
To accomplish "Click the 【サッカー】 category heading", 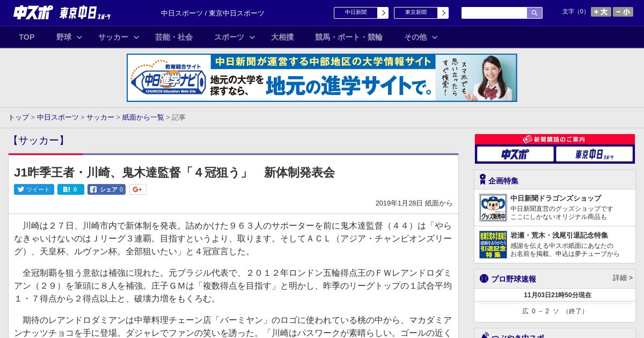I will (38, 141).
